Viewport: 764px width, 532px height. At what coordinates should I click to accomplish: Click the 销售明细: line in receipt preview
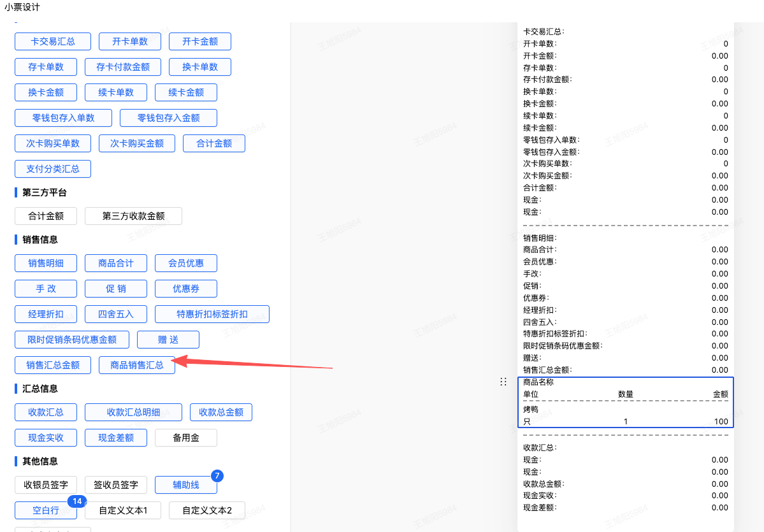coord(540,238)
